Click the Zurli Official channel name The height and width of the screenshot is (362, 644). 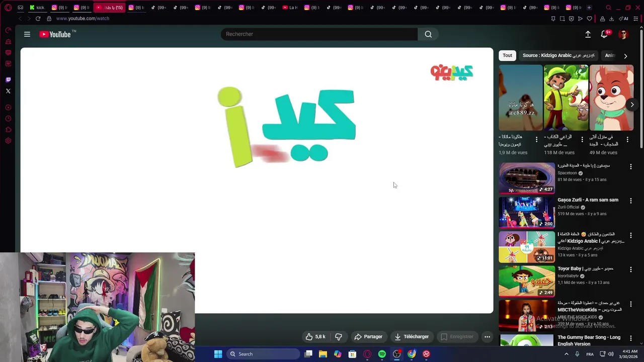[569, 207]
